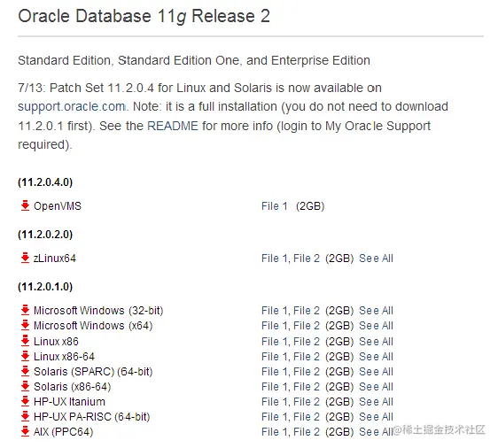Viewport: 498px width, 448px height.
Task: Open See All for Solaris (x86-64)
Action: click(x=376, y=387)
